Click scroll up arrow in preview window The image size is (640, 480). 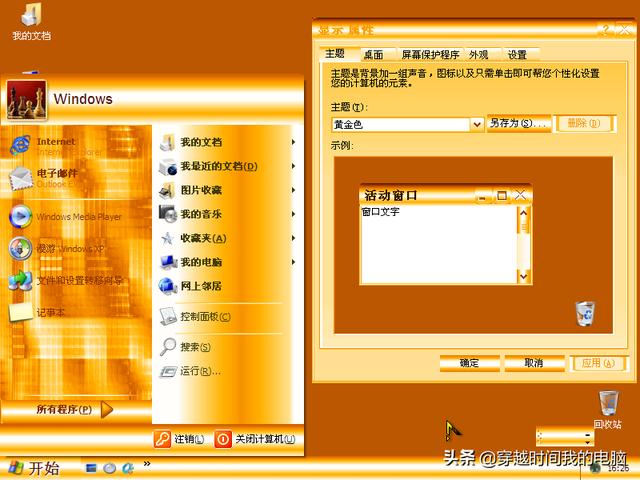[x=524, y=213]
